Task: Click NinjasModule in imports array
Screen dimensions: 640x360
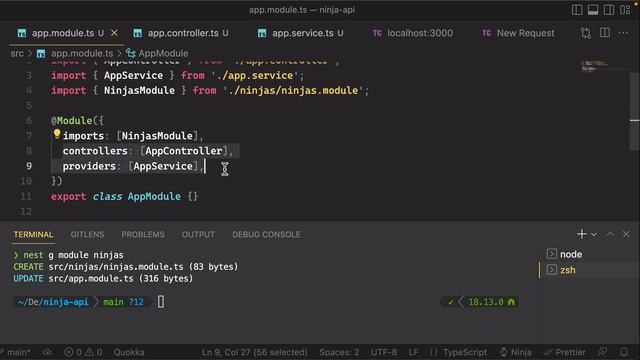Action: [x=157, y=136]
